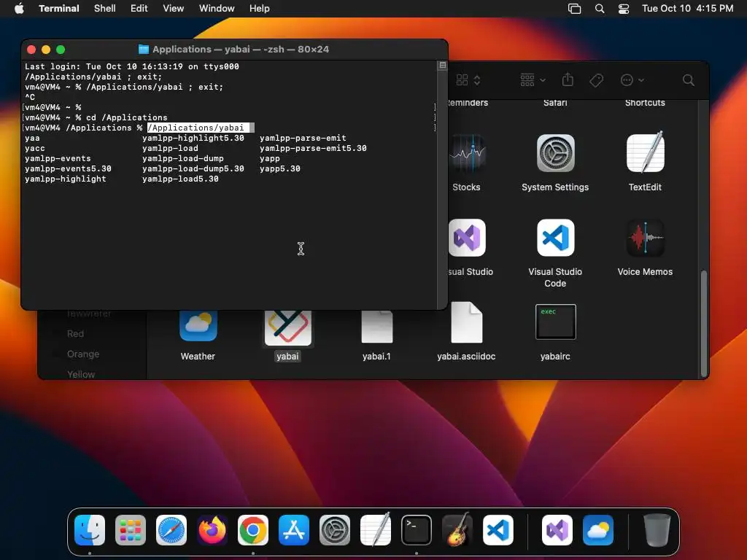747x560 pixels.
Task: Open the View menu
Action: tap(174, 8)
